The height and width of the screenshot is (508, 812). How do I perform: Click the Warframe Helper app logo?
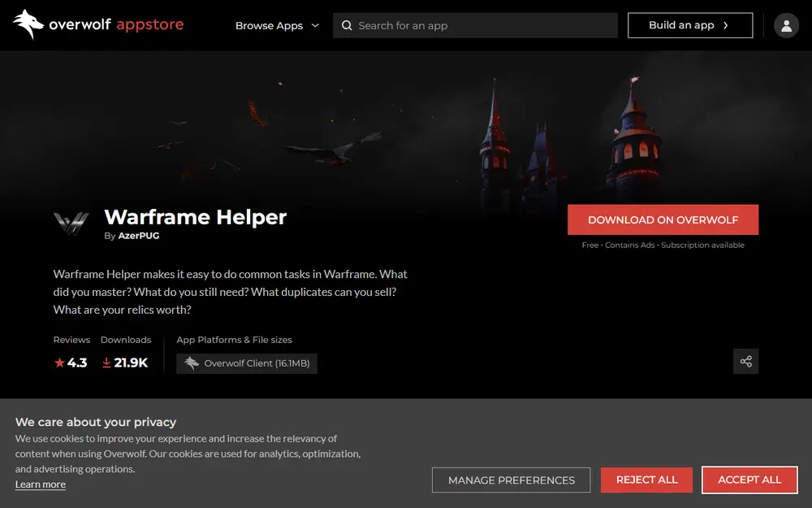(x=71, y=224)
